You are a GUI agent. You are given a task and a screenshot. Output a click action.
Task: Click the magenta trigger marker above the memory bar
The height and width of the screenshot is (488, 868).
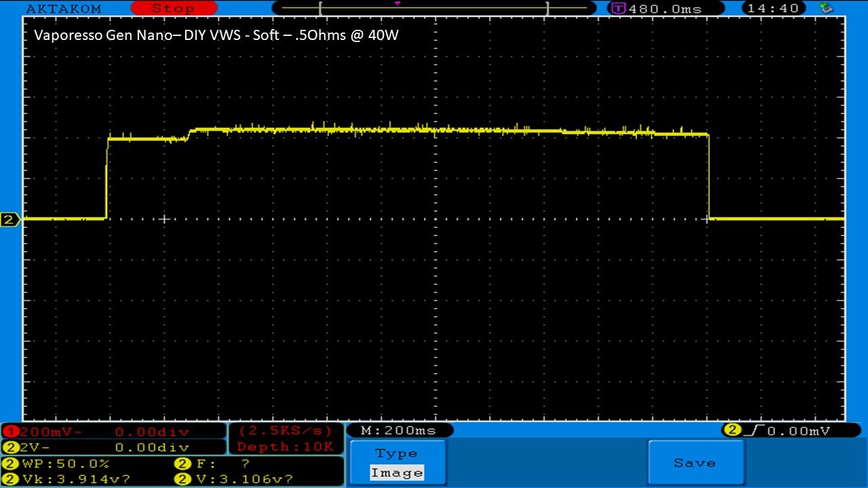click(x=397, y=3)
